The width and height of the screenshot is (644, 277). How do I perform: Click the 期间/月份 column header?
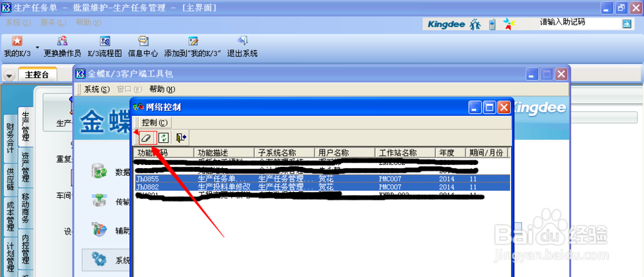point(487,153)
